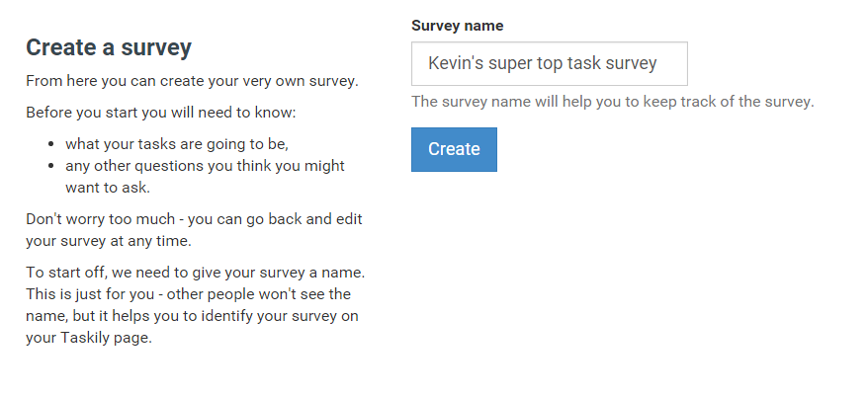Select the 'what your tasks' bullet item
Viewport: 868px width, 396px height.
coord(176,144)
